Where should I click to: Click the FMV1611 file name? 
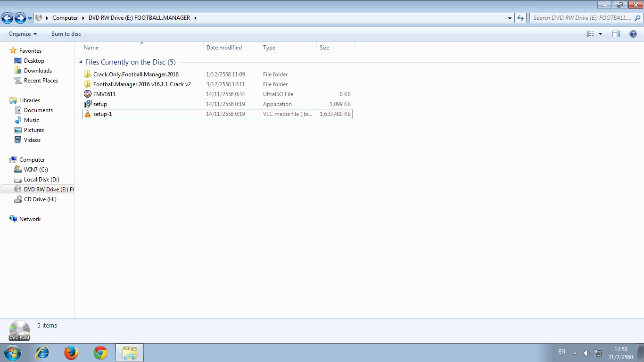tap(104, 94)
